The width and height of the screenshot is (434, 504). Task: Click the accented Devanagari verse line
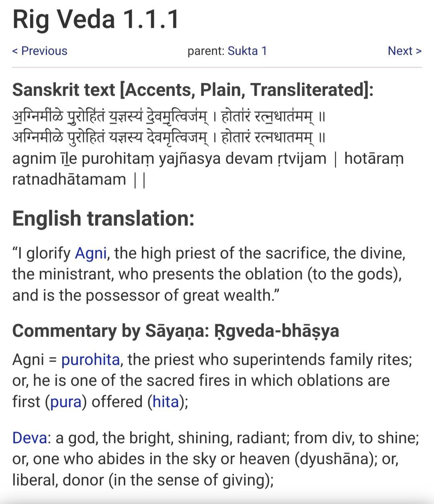point(169,117)
